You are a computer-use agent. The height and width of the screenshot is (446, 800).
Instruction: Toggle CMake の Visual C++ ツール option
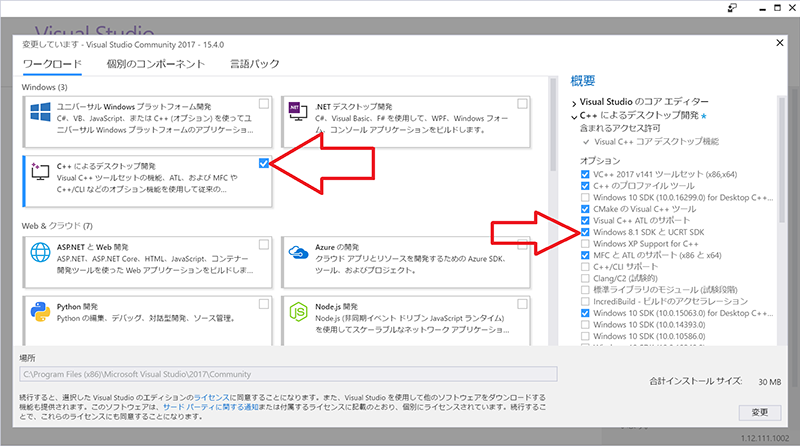pos(585,209)
